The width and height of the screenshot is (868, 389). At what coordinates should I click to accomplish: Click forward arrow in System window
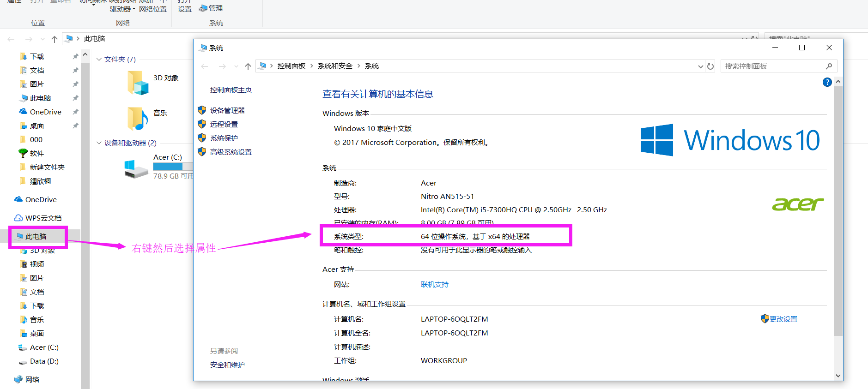coord(222,66)
